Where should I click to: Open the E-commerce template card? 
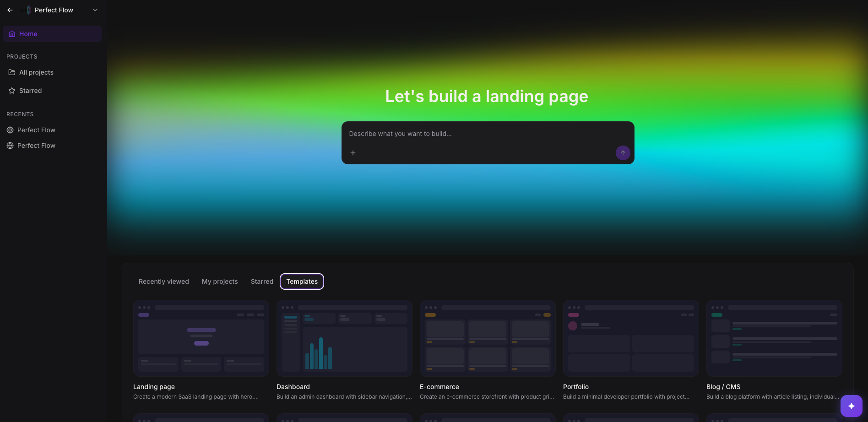[487, 338]
